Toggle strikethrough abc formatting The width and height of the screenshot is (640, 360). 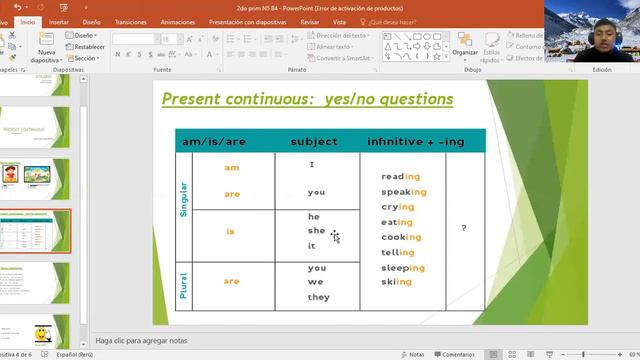click(x=161, y=54)
